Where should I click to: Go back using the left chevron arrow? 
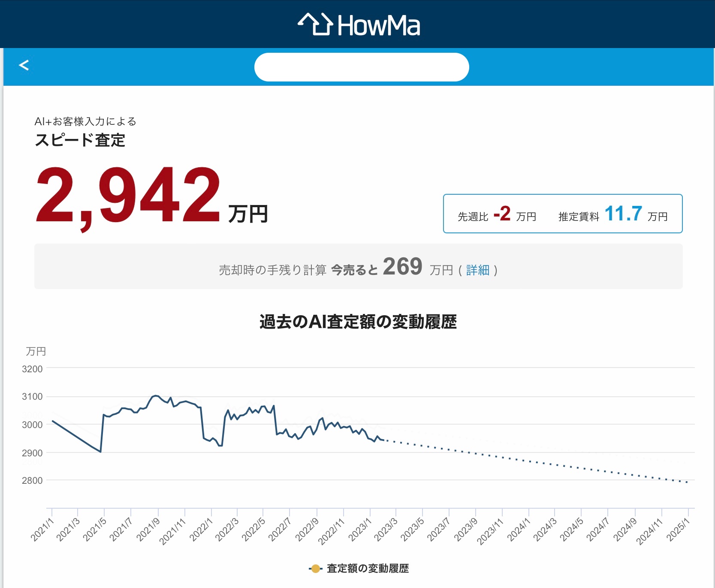coord(24,65)
